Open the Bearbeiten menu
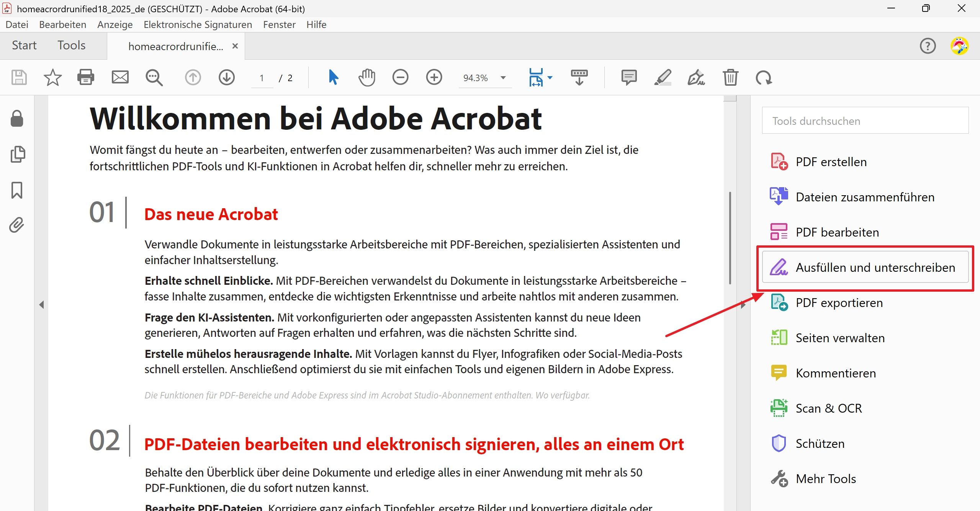 click(x=63, y=24)
